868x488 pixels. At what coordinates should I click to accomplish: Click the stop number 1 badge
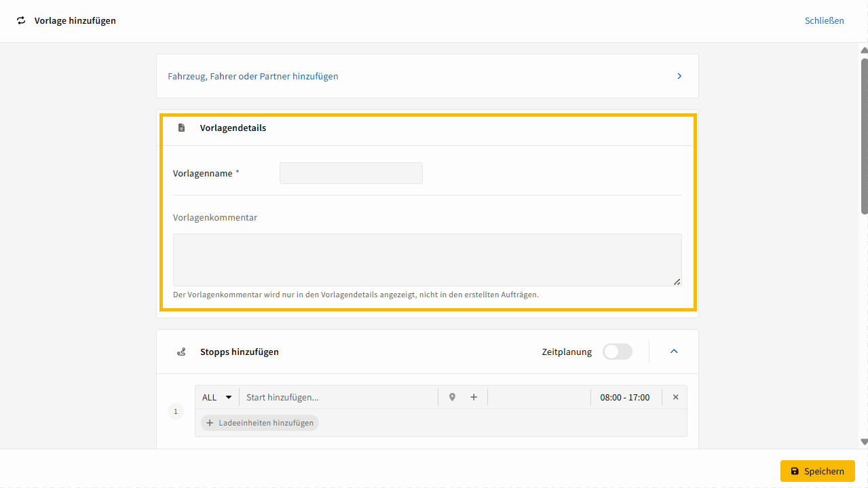176,411
